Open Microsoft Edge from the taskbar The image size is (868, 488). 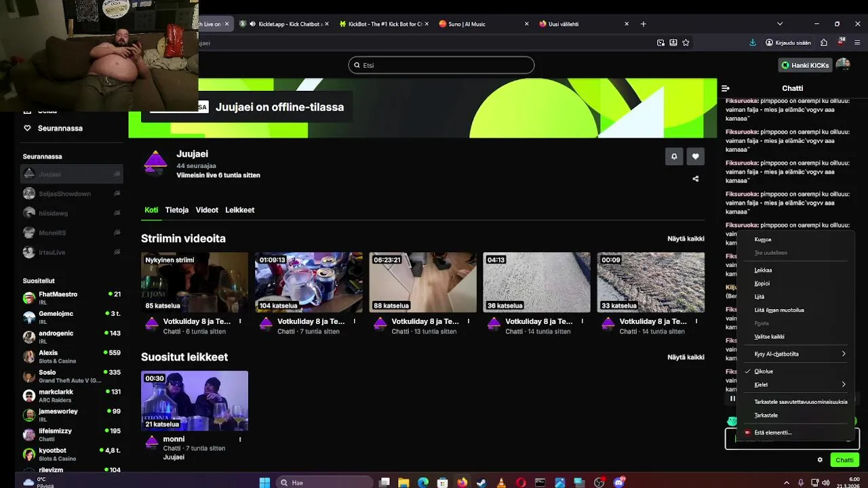tap(423, 483)
